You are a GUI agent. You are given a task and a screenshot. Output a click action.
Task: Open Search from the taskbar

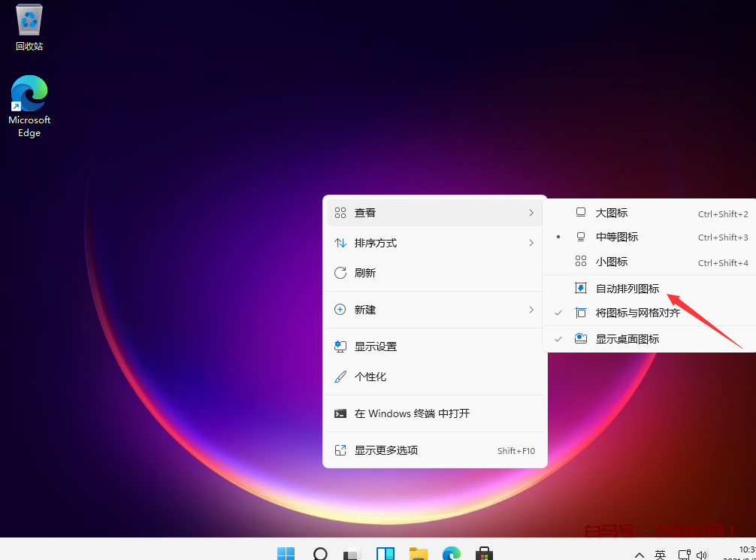(320, 554)
